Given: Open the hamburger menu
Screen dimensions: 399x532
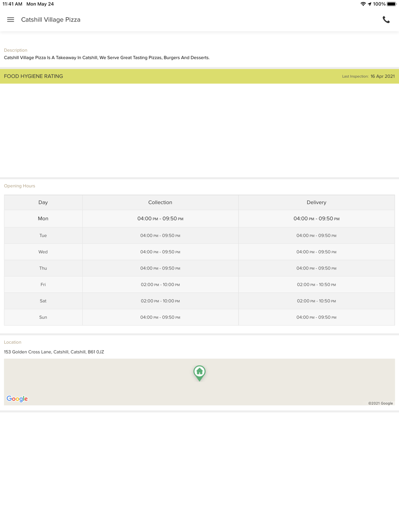Looking at the screenshot, I should [x=11, y=20].
